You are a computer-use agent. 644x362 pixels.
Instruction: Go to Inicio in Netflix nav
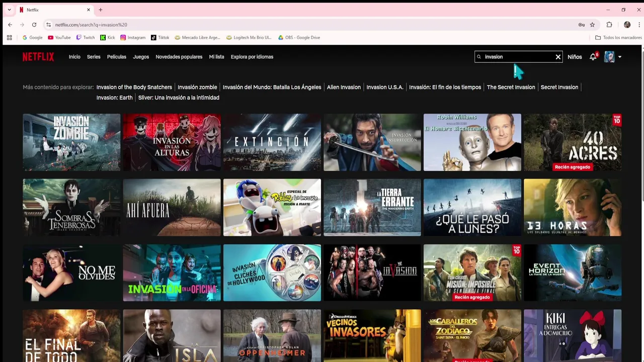point(74,57)
